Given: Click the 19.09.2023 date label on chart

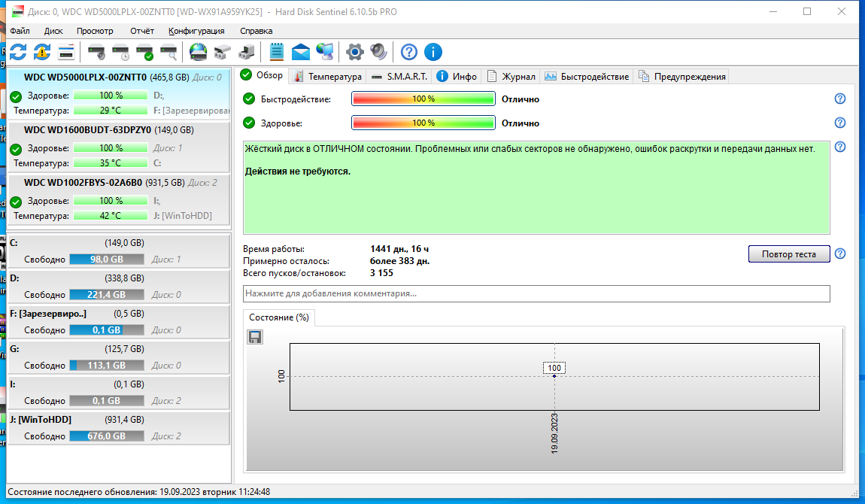Looking at the screenshot, I should click(554, 433).
